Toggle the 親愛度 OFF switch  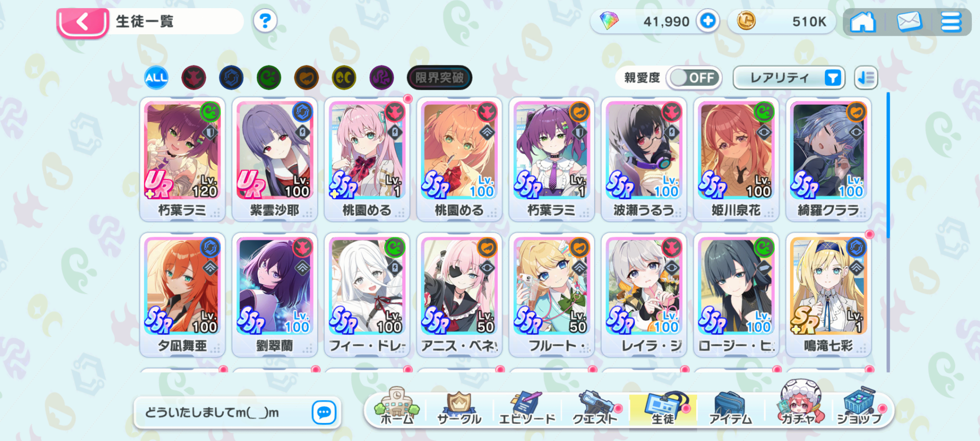694,78
